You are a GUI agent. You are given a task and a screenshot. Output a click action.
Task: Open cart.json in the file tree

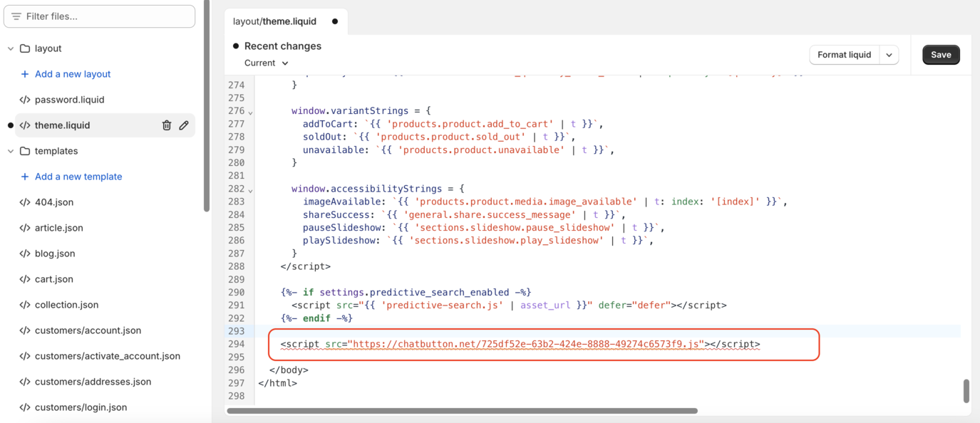click(x=54, y=279)
